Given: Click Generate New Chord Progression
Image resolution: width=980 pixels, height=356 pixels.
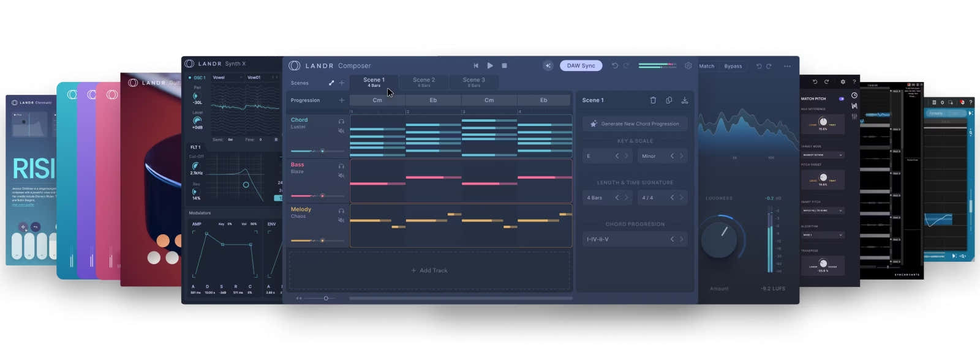Looking at the screenshot, I should point(635,124).
